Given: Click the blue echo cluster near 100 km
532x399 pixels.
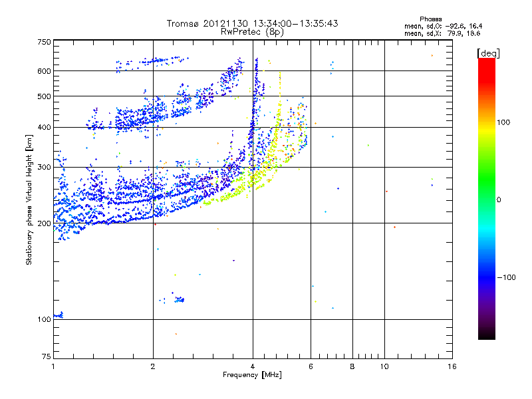Looking at the screenshot, I should pyautogui.click(x=59, y=315).
